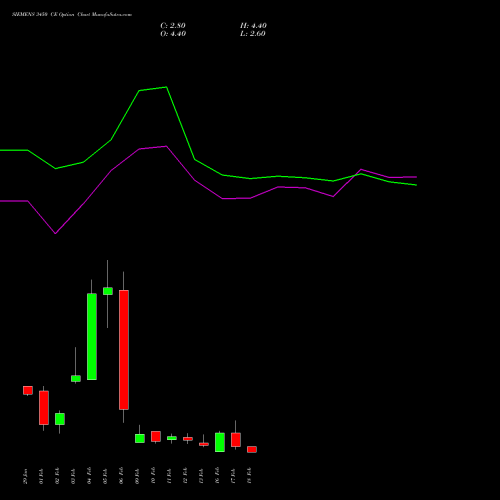
Task: Select the open value 'O: 4.40'
Action: coord(173,34)
